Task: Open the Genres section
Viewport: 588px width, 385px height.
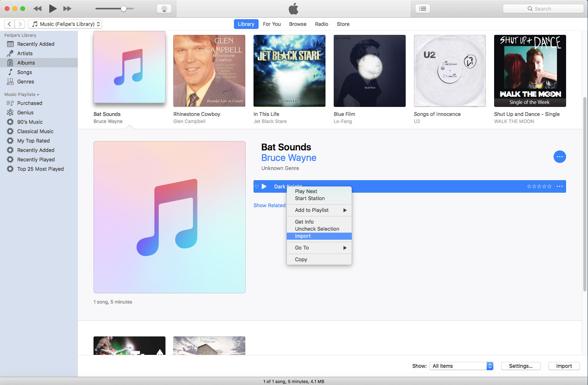Action: point(26,81)
